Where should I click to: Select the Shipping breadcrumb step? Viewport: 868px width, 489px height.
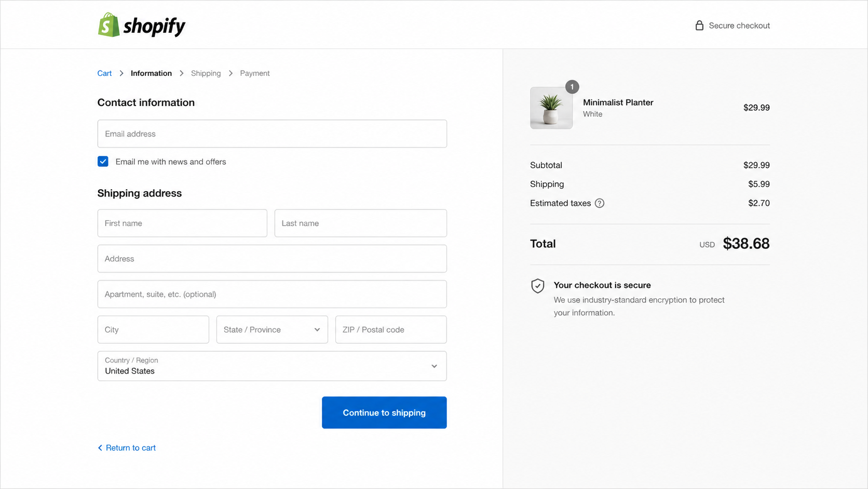(x=206, y=73)
